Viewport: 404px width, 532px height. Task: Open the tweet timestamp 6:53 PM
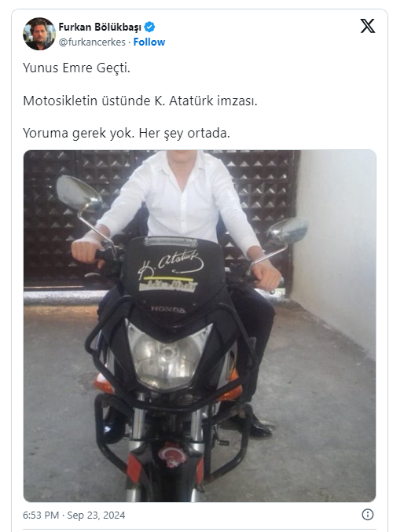tap(41, 515)
